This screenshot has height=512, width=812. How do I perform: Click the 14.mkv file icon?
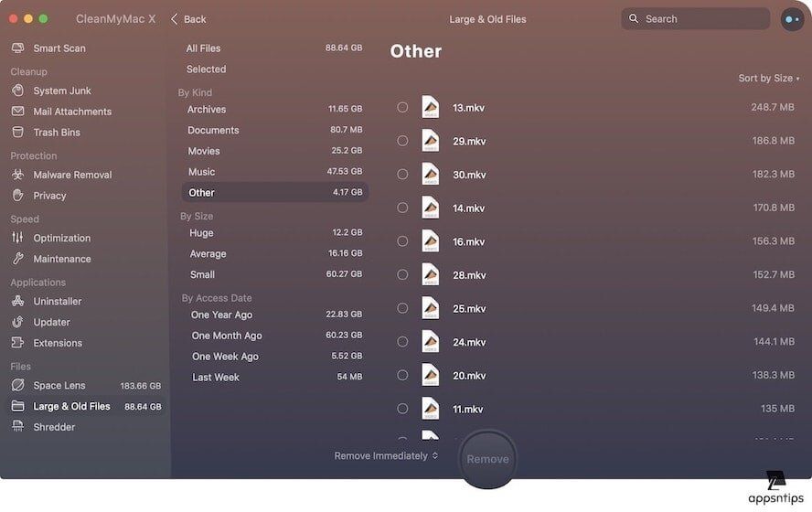tap(431, 208)
